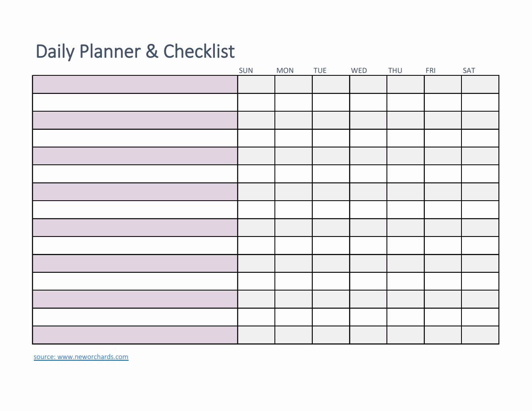The width and height of the screenshot is (532, 411).
Task: Check the SAT box in last row
Action: (x=480, y=335)
